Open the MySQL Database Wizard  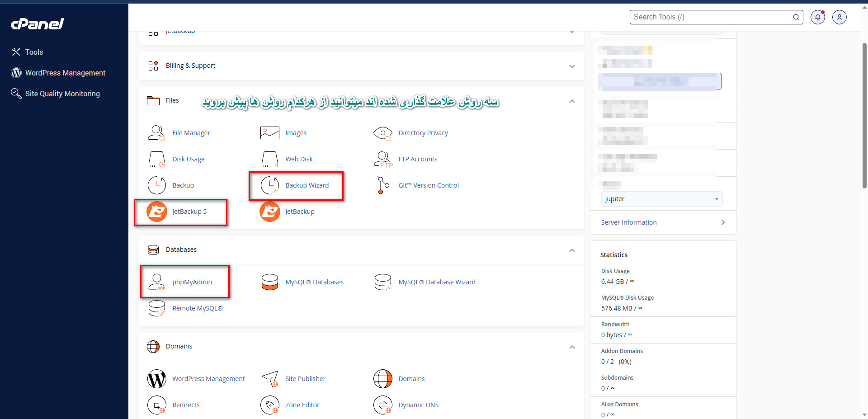point(436,282)
